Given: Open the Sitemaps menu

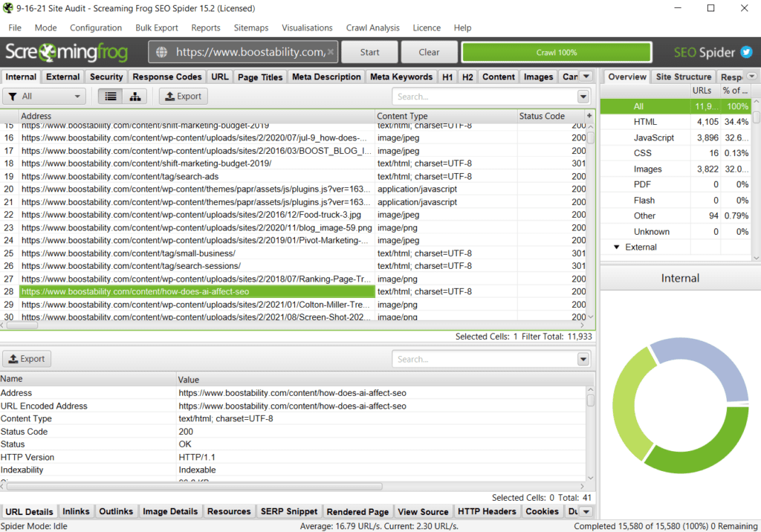Looking at the screenshot, I should (x=251, y=27).
